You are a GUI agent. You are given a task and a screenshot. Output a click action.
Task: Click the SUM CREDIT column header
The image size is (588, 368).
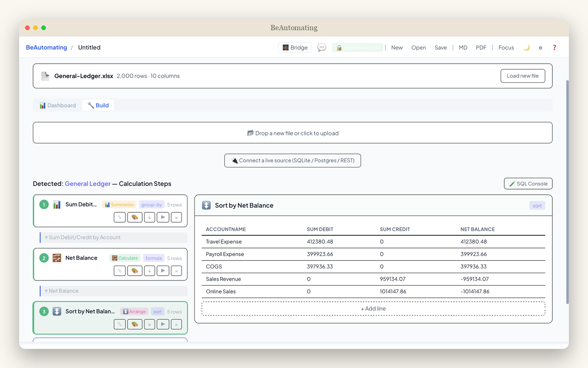(x=395, y=229)
